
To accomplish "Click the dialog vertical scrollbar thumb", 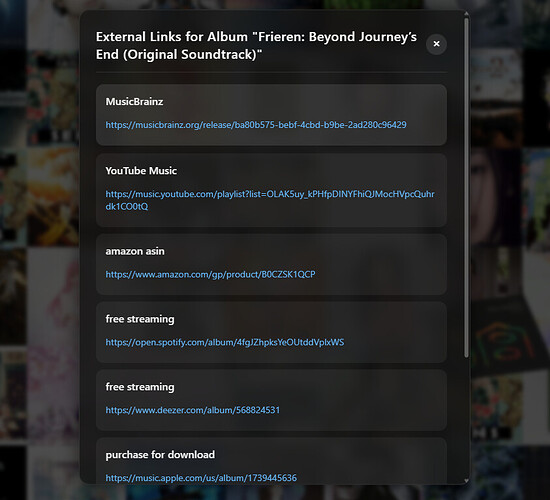I will point(466,188).
